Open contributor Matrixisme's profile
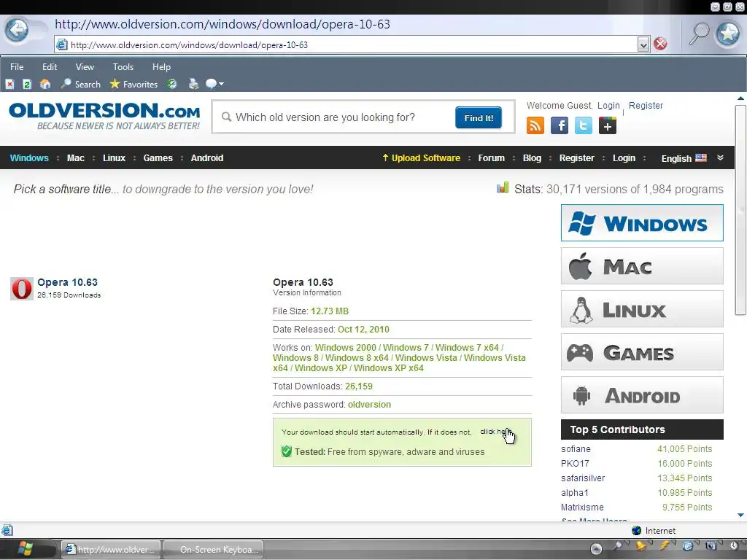The width and height of the screenshot is (747, 560). pos(582,507)
